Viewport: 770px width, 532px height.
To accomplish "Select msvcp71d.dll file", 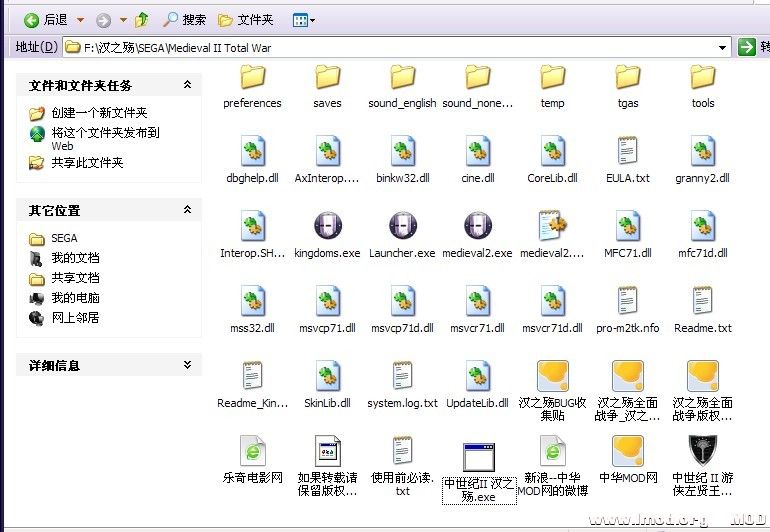I will point(403,310).
